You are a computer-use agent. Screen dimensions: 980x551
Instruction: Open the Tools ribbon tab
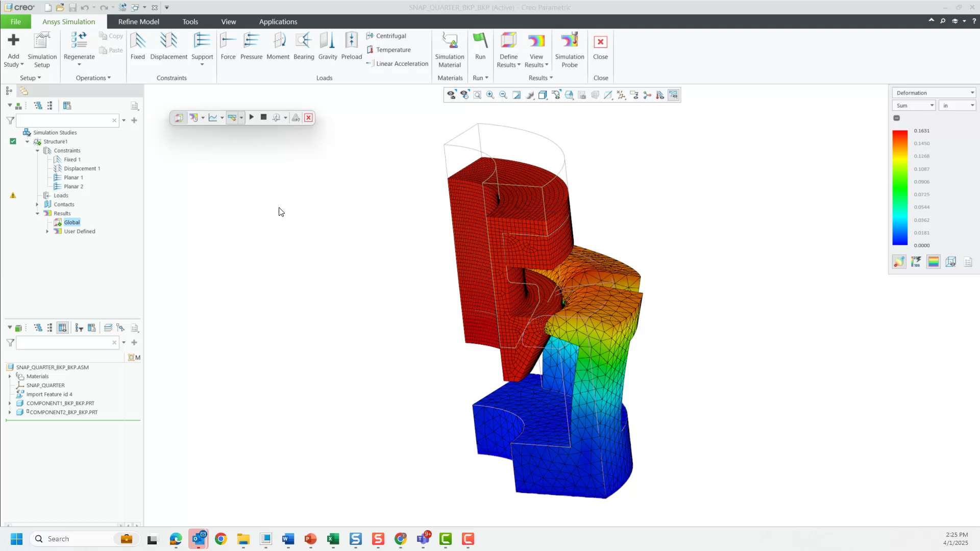[x=190, y=21]
